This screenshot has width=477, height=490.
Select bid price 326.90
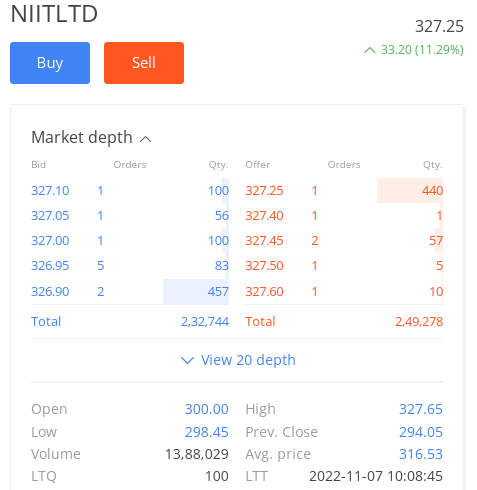point(50,292)
